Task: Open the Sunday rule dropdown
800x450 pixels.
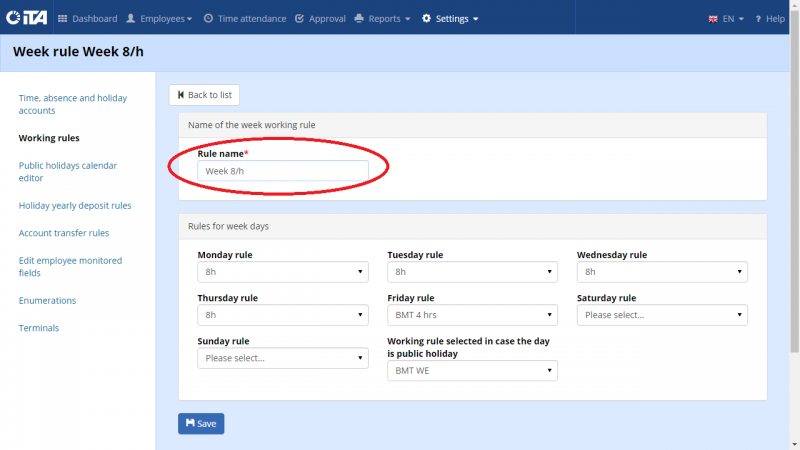Action: (283, 358)
